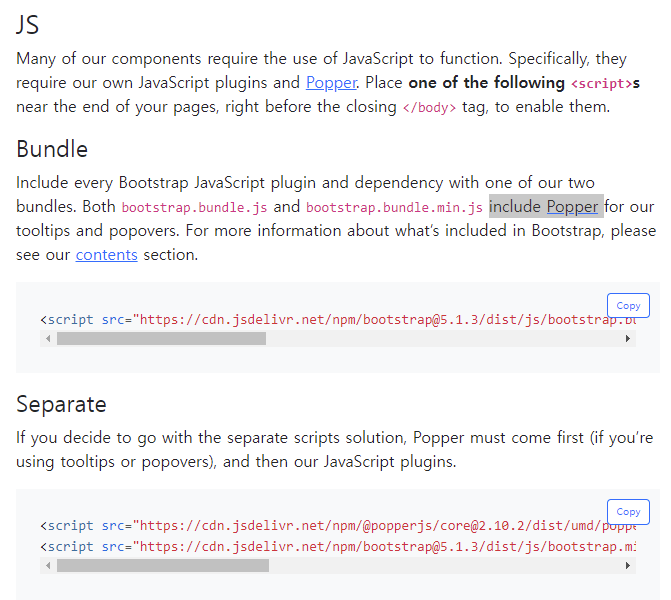This screenshot has width=671, height=600.
Task: Click left scroll arrow of separate code block
Action: (x=48, y=565)
